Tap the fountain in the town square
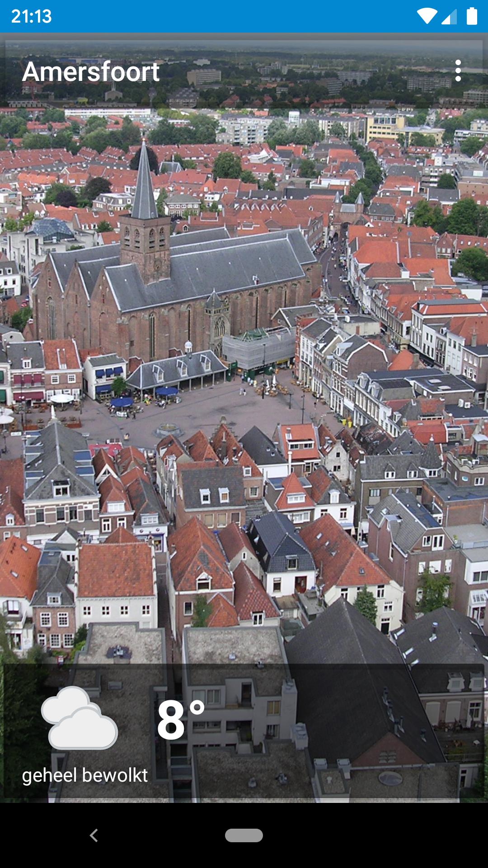Viewport: 488px width, 868px height. (x=168, y=429)
